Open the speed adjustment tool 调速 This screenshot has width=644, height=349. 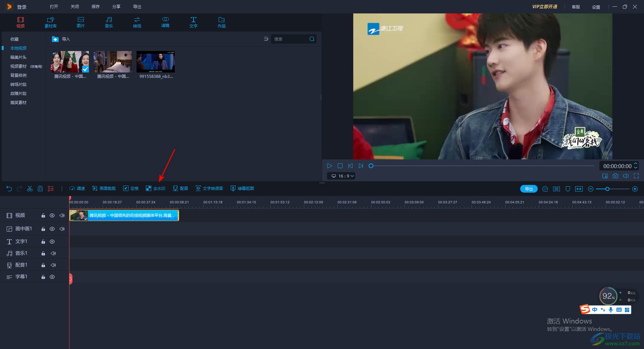[77, 189]
